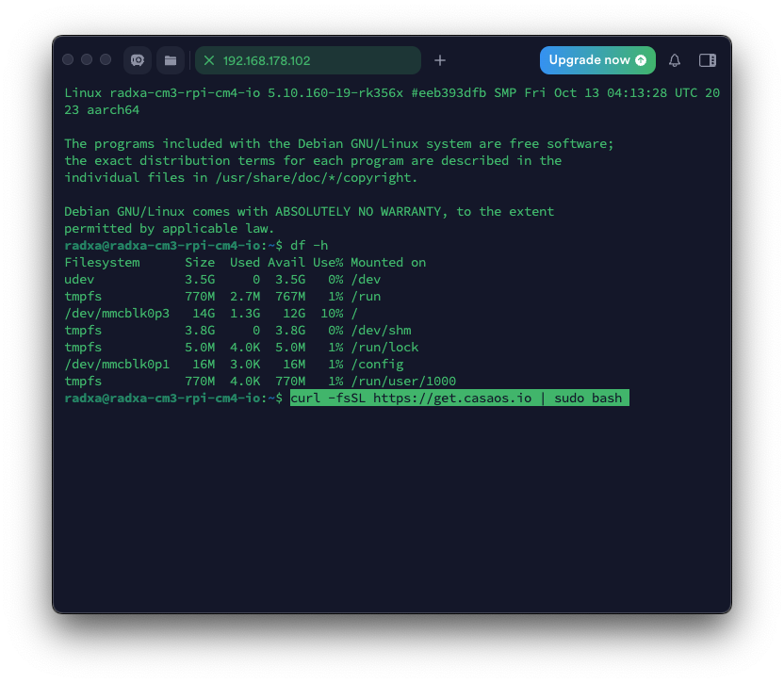Screen dimensions: 784x683
Task: Click the '14G' size value
Action: pos(204,314)
